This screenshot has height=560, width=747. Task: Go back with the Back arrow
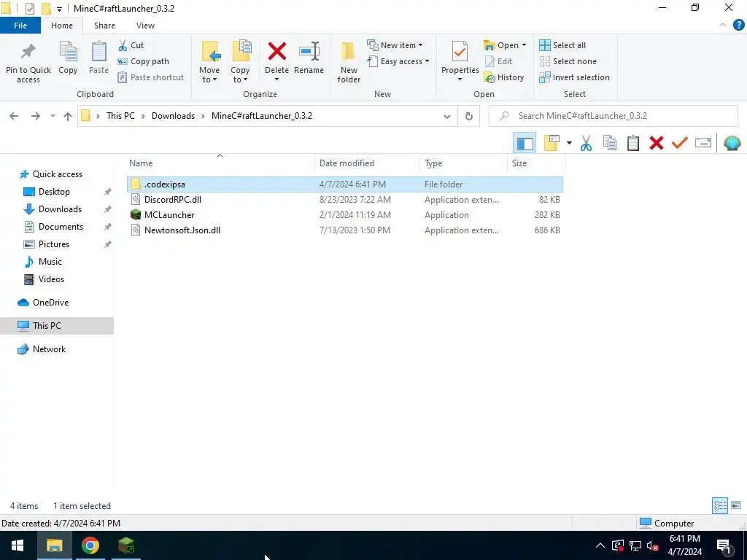pyautogui.click(x=14, y=116)
